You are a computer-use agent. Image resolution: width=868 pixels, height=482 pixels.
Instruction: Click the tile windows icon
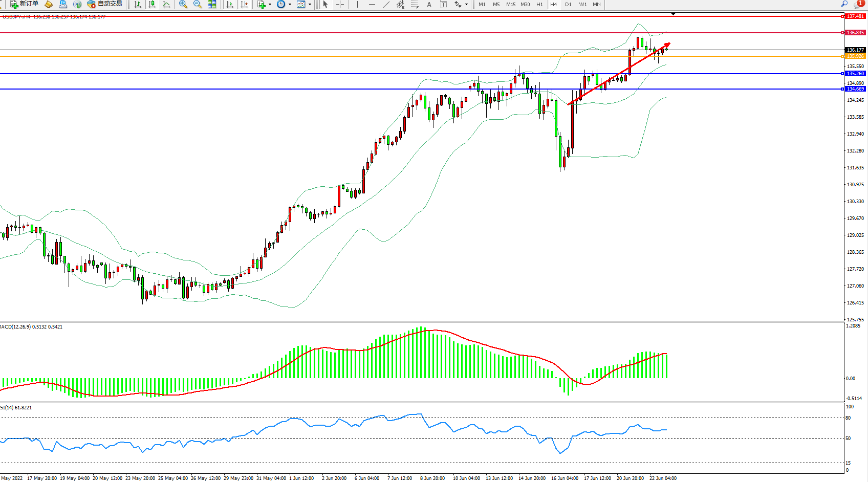(x=212, y=4)
